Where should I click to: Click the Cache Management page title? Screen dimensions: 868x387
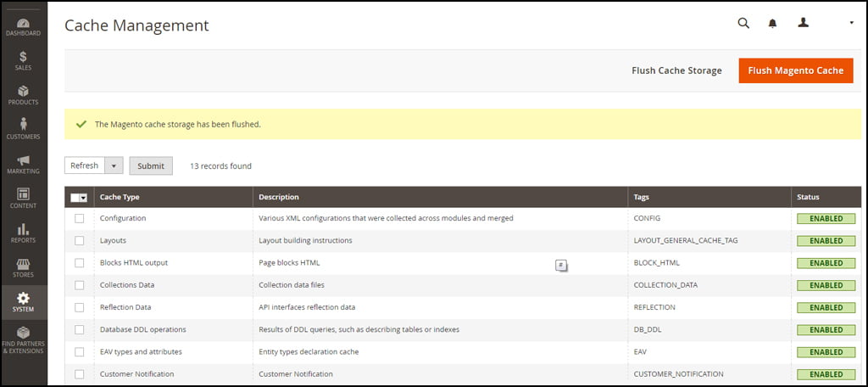(136, 25)
